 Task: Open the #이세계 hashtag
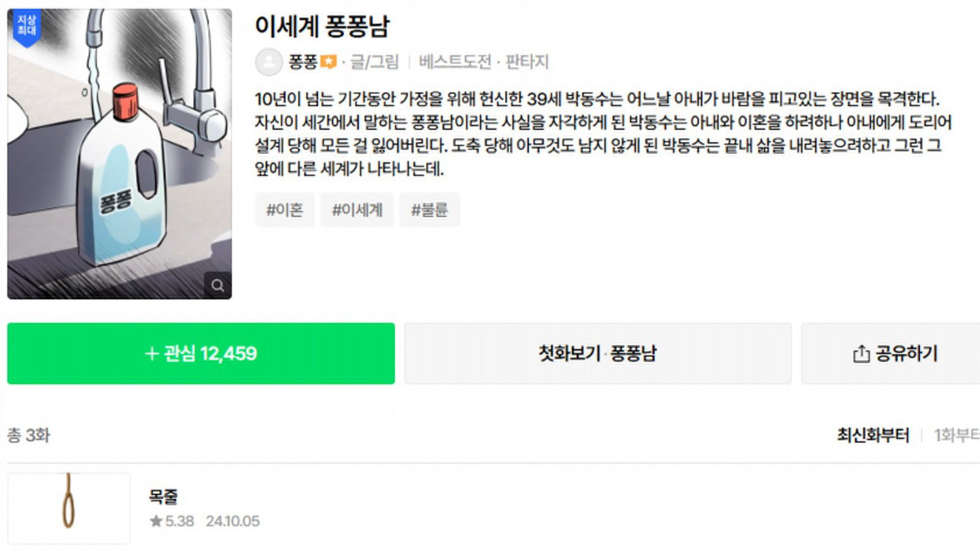click(x=357, y=209)
